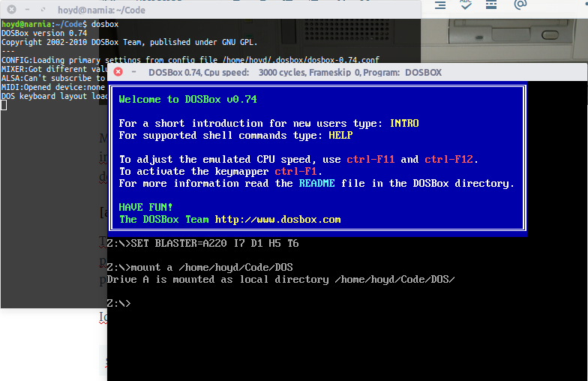
Task: Click the 'mount a /home/hoyd/Code/DOS' command line
Action: coord(199,267)
